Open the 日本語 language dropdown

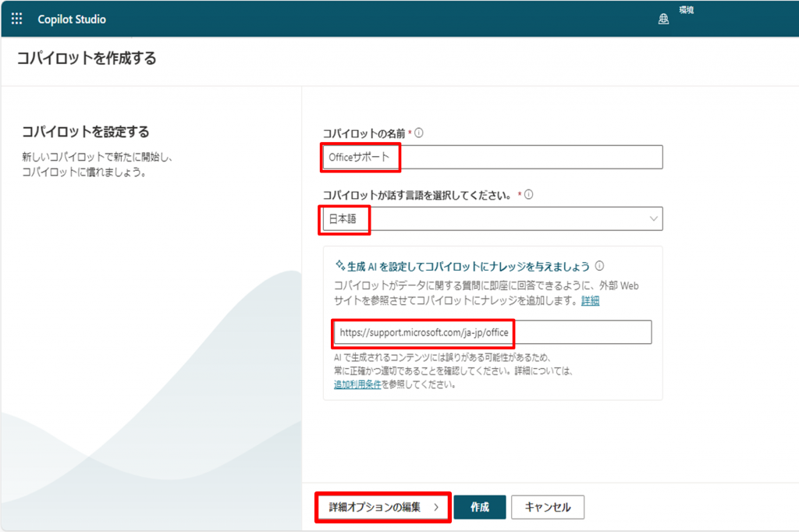pyautogui.click(x=493, y=218)
